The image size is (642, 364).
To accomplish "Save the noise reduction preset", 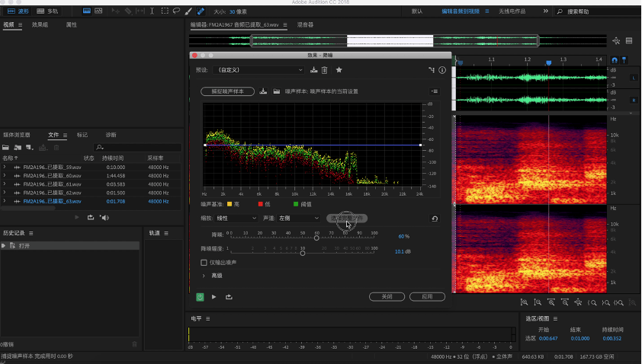I will point(313,70).
